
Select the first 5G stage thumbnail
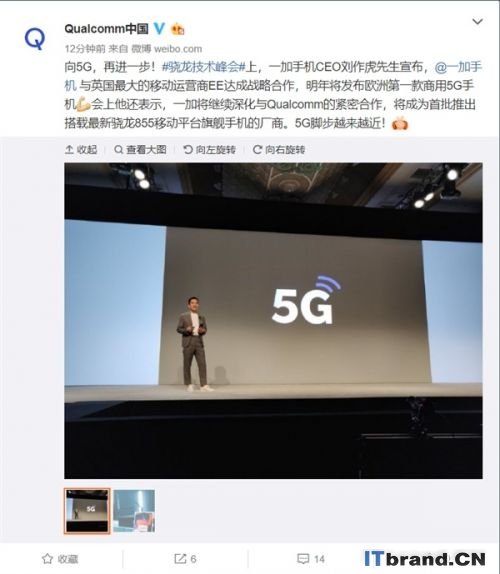coord(87,511)
